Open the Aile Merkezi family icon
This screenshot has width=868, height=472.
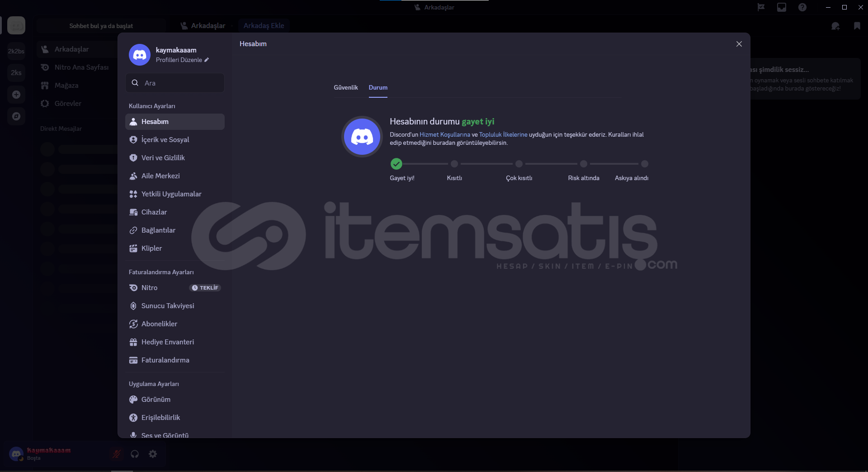[x=133, y=176]
